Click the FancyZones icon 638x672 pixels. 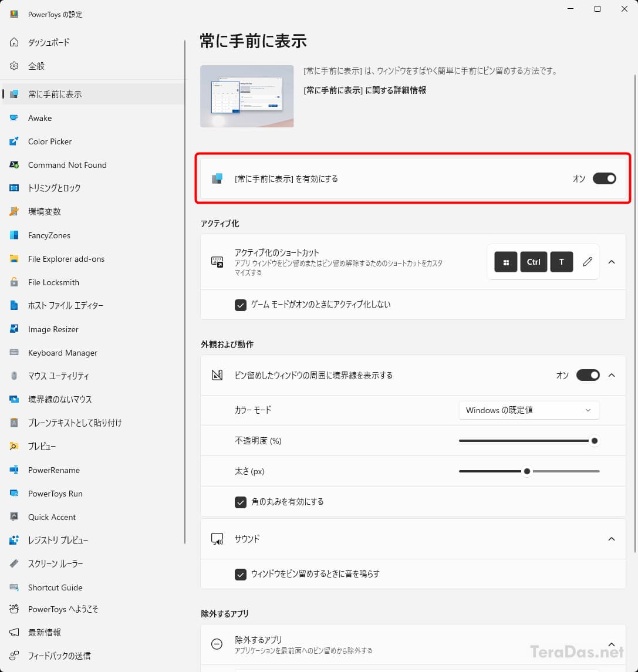coord(14,235)
